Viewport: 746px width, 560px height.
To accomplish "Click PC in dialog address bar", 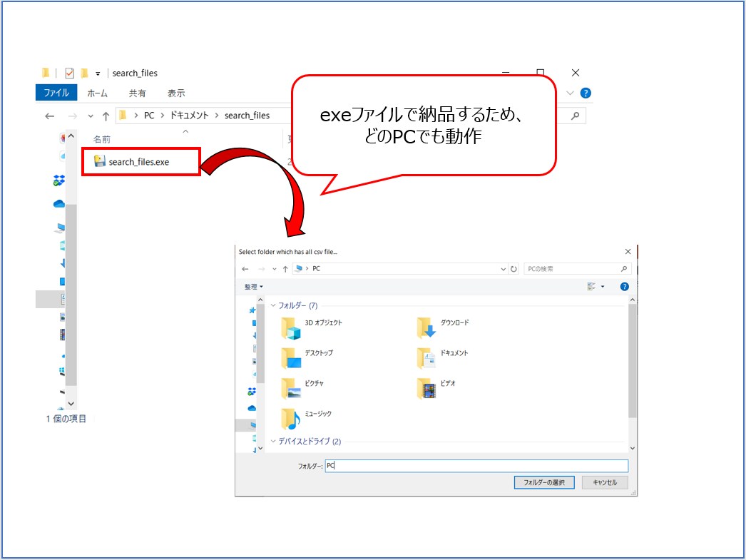I will tap(316, 269).
